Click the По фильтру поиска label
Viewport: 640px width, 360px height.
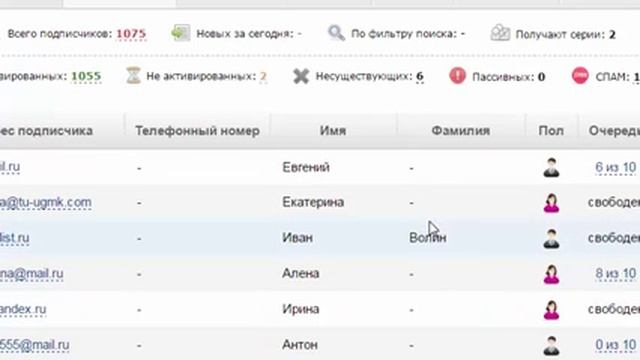click(404, 34)
